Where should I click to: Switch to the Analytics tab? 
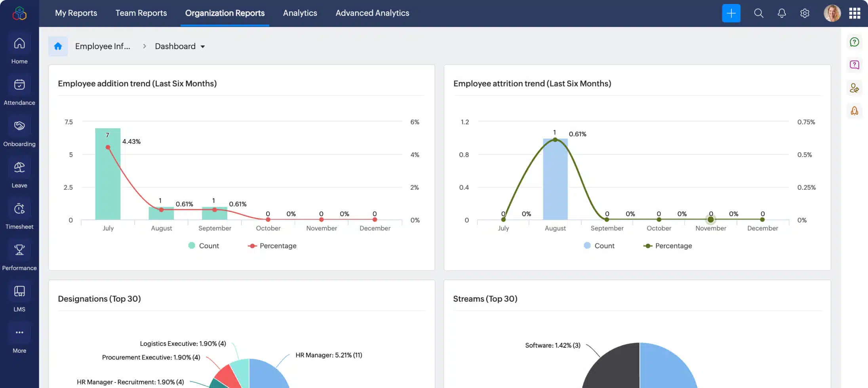click(300, 13)
